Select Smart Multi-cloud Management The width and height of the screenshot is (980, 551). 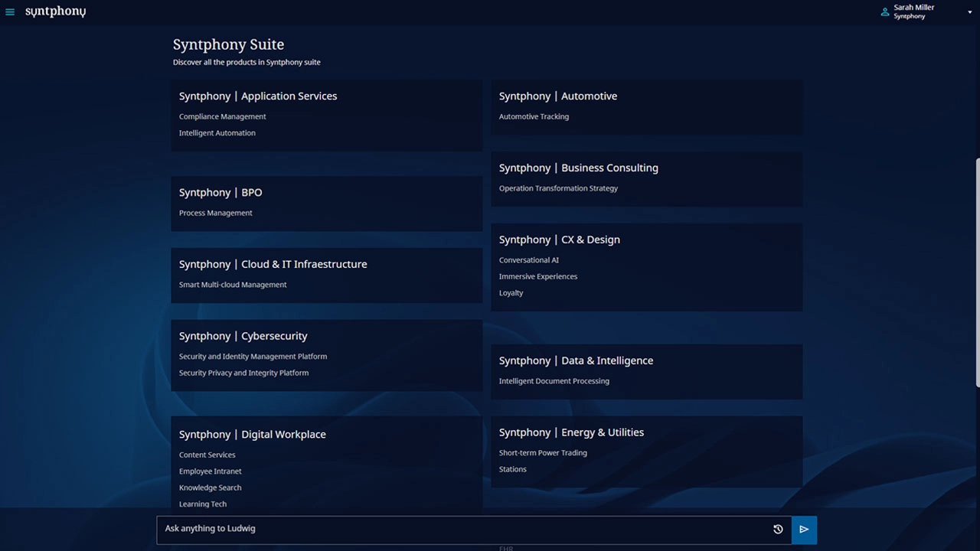click(233, 285)
